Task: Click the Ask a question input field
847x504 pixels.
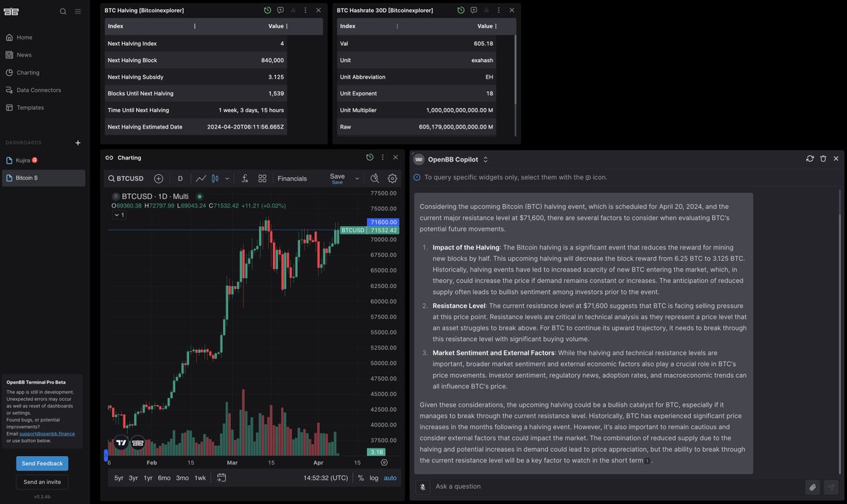Action: point(618,486)
